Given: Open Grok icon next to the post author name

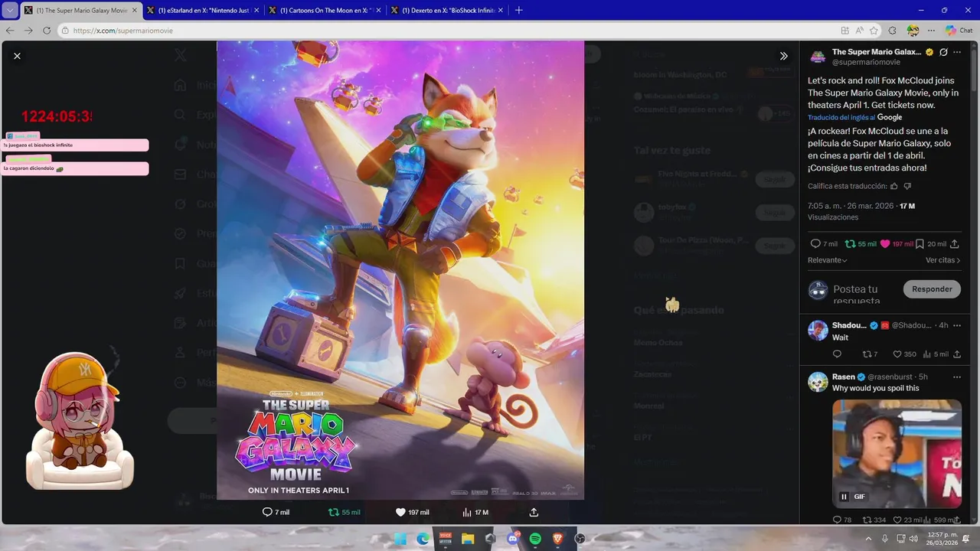Looking at the screenshot, I should 943,52.
